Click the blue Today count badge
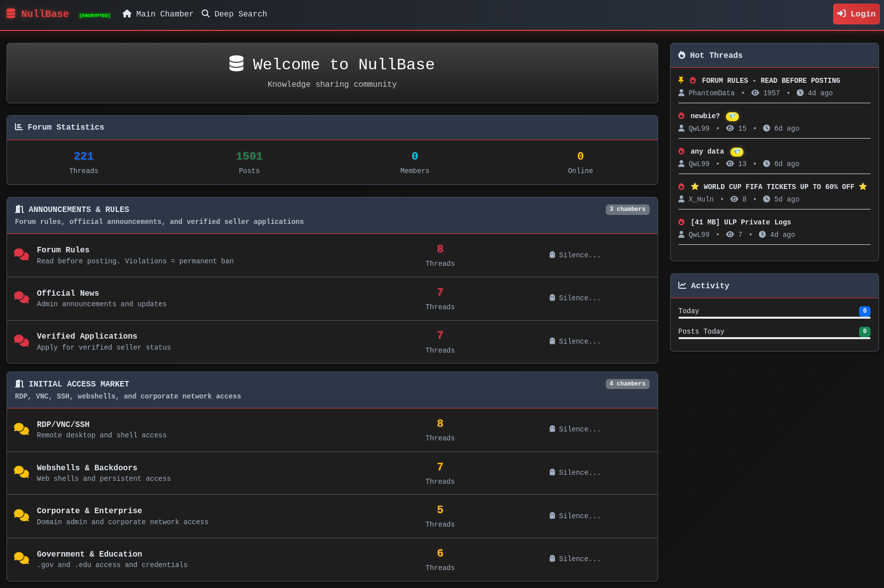 [865, 311]
